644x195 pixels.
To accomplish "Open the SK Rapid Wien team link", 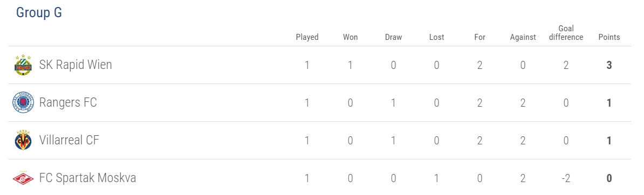I will pyautogui.click(x=76, y=65).
